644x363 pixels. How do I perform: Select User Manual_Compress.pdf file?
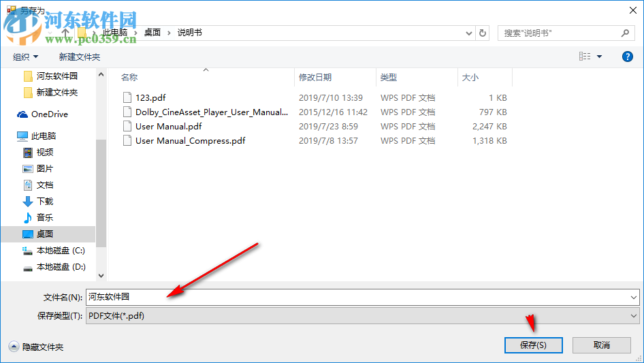[x=190, y=140]
